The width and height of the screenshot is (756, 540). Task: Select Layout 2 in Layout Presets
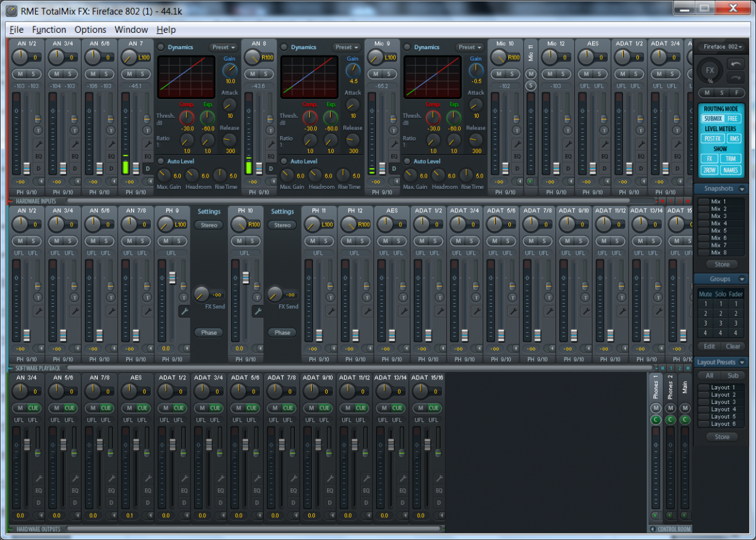tap(721, 395)
